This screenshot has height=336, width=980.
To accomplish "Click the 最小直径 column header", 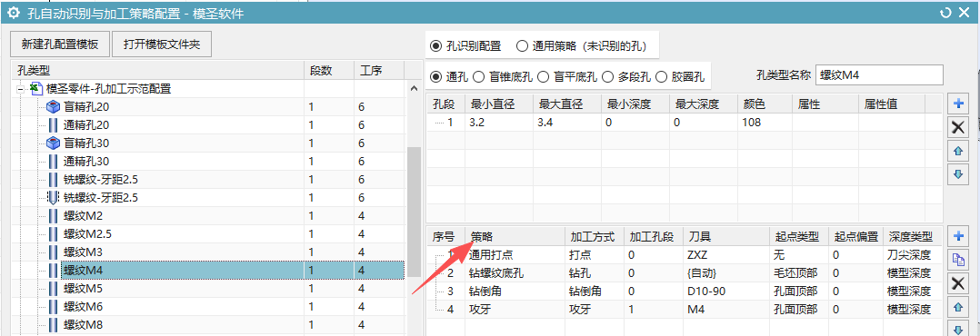I will pyautogui.click(x=499, y=104).
